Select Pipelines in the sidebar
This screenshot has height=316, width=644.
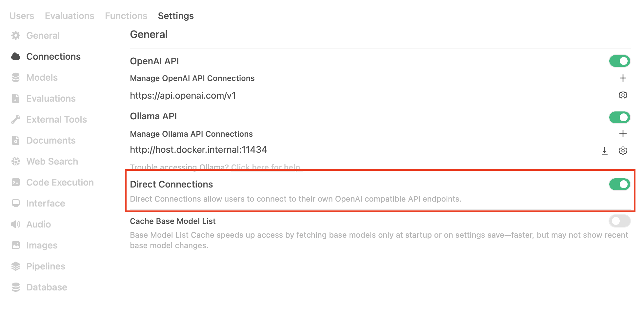point(46,266)
